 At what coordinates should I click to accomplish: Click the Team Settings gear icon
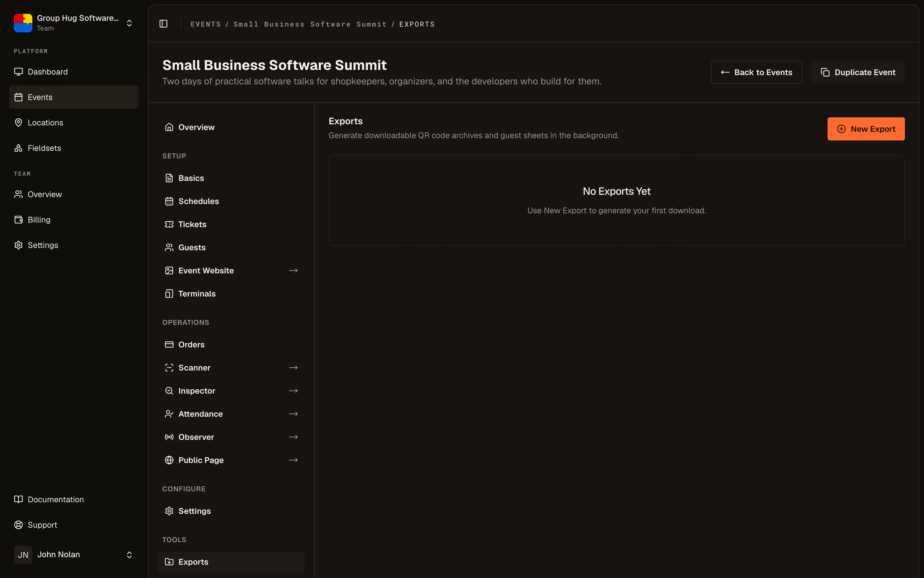(x=18, y=245)
